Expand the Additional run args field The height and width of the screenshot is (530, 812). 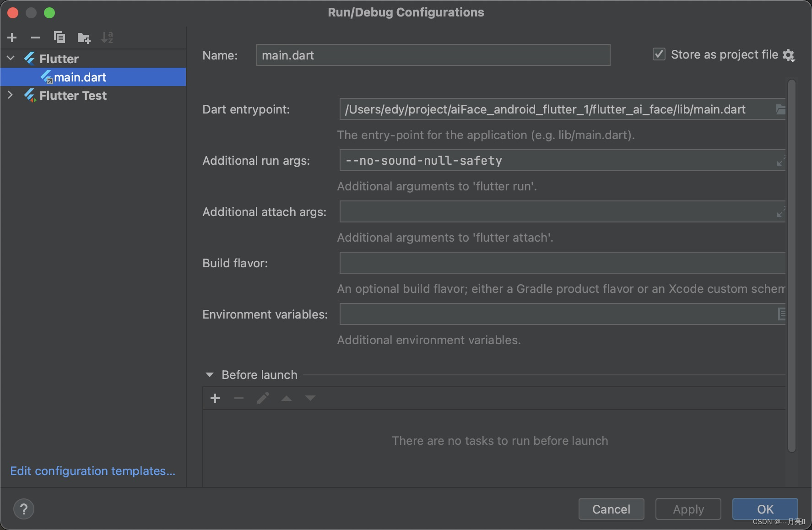[781, 161]
